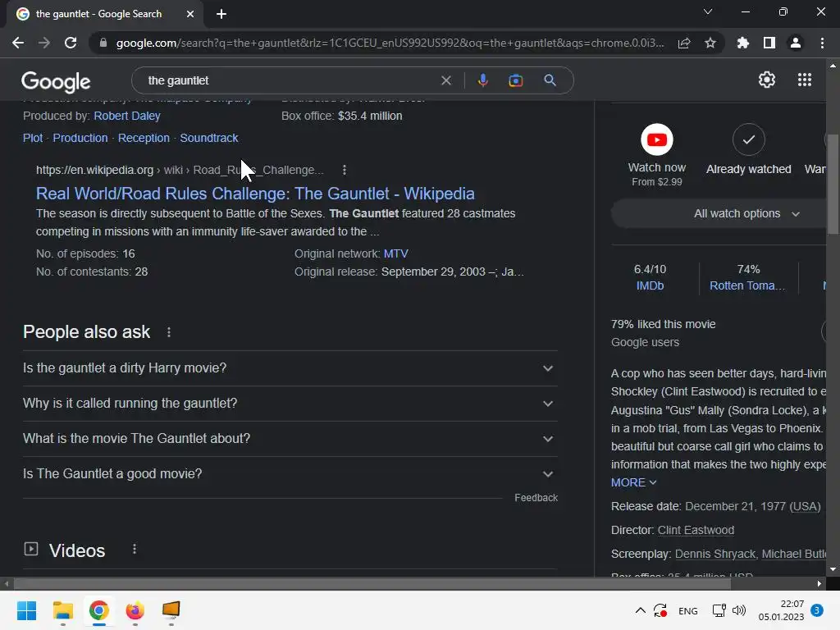Open a new browser tab
This screenshot has height=630, width=840.
221,14
